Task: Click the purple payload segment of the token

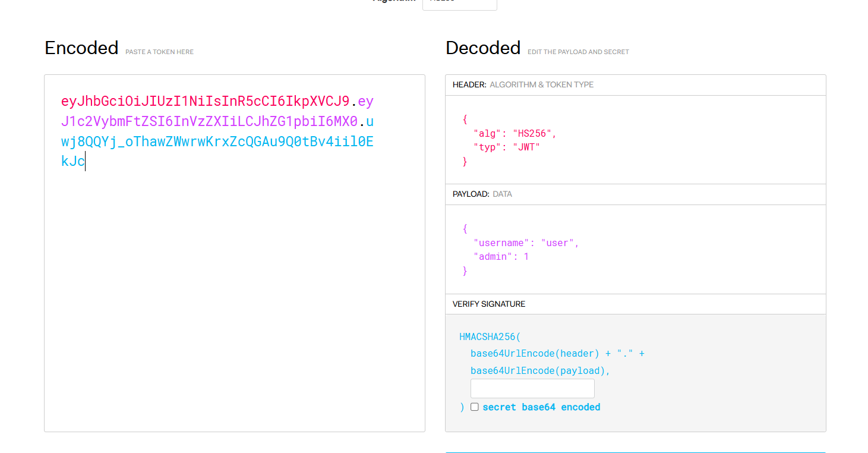Action: (x=209, y=122)
